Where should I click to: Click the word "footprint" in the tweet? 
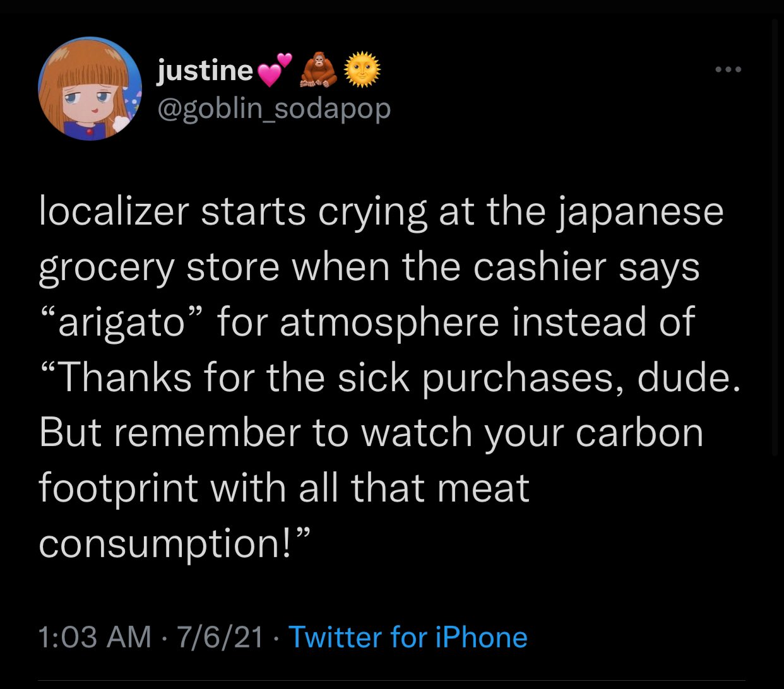pos(117,488)
